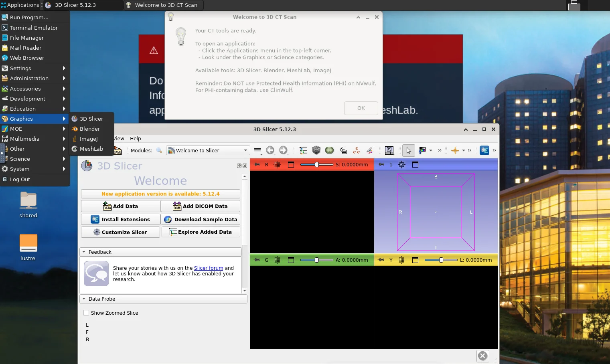Open the Slicer forum link
The width and height of the screenshot is (610, 364).
coord(209,268)
